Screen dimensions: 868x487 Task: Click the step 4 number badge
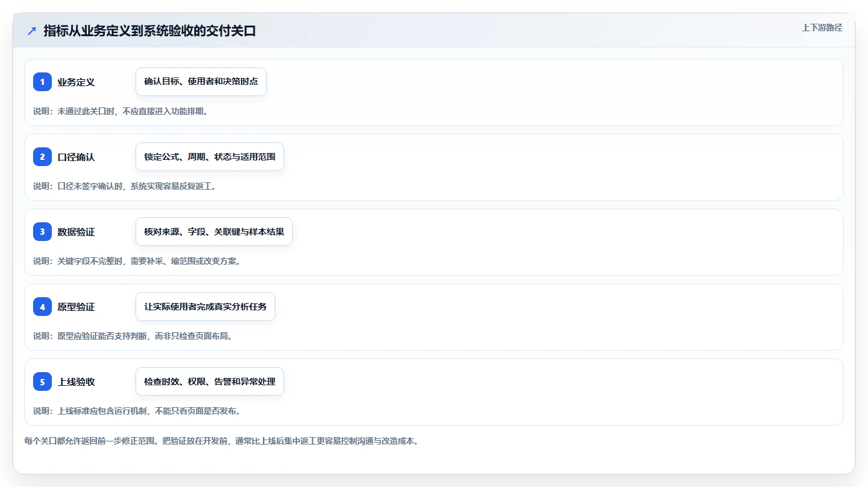pyautogui.click(x=42, y=307)
